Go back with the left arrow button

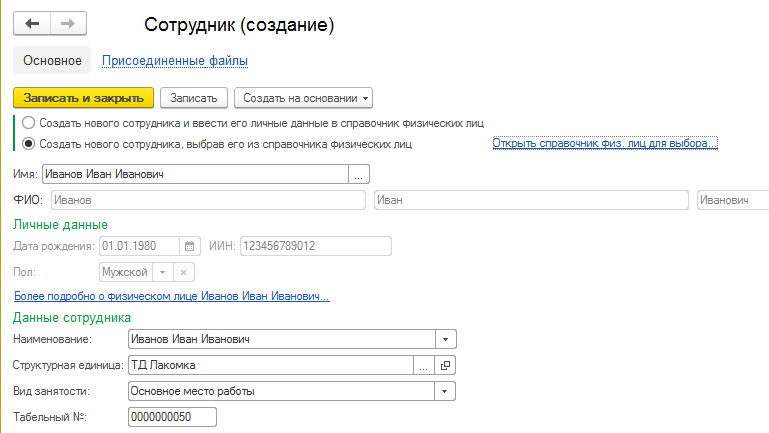tap(32, 24)
